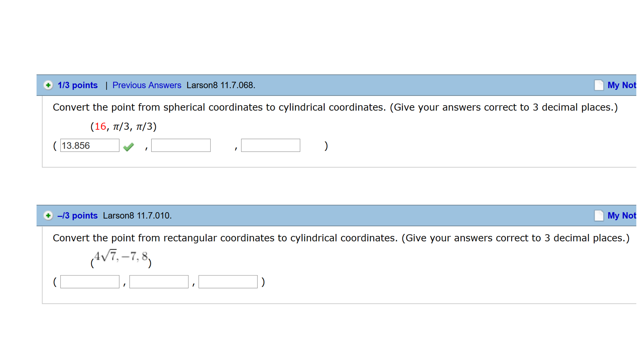The height and width of the screenshot is (362, 644).
Task: Focus the first rectangular-to-cylindrical answer box
Action: [90, 282]
